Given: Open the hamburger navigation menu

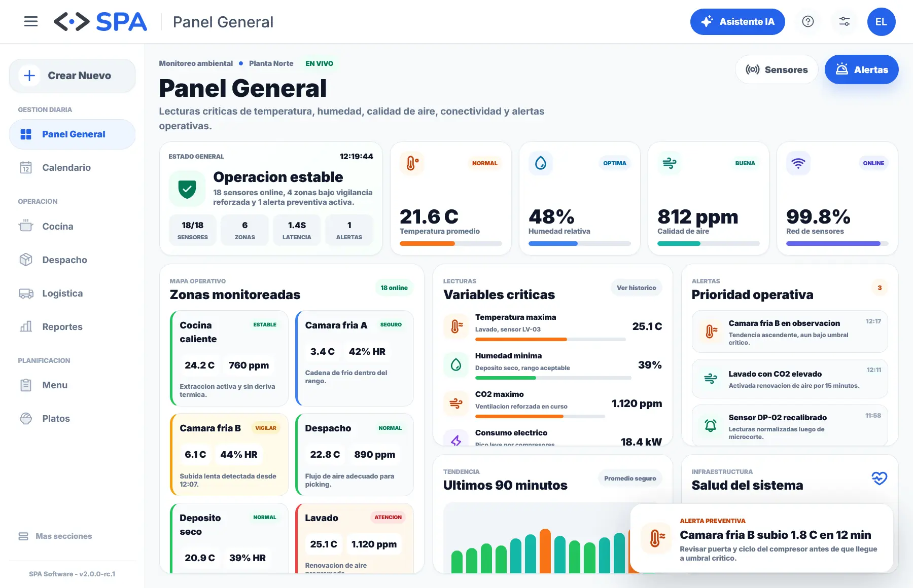Looking at the screenshot, I should pyautogui.click(x=31, y=22).
